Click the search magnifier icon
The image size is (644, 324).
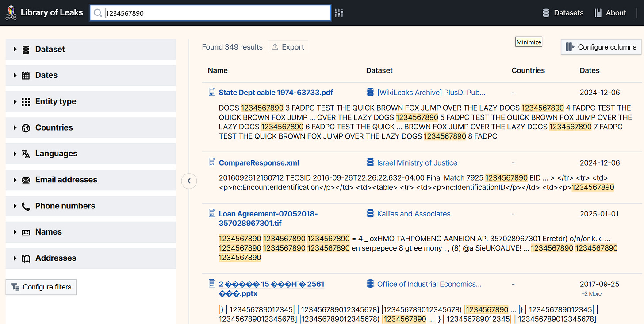98,13
